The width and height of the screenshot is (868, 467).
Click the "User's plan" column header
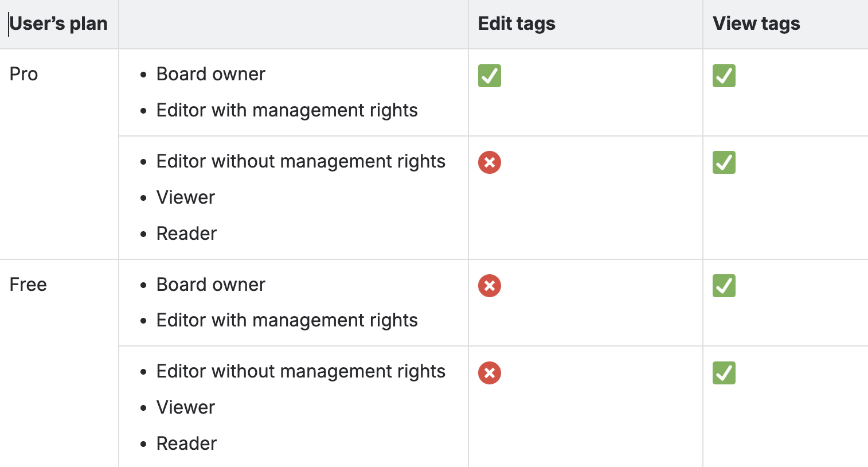[58, 24]
